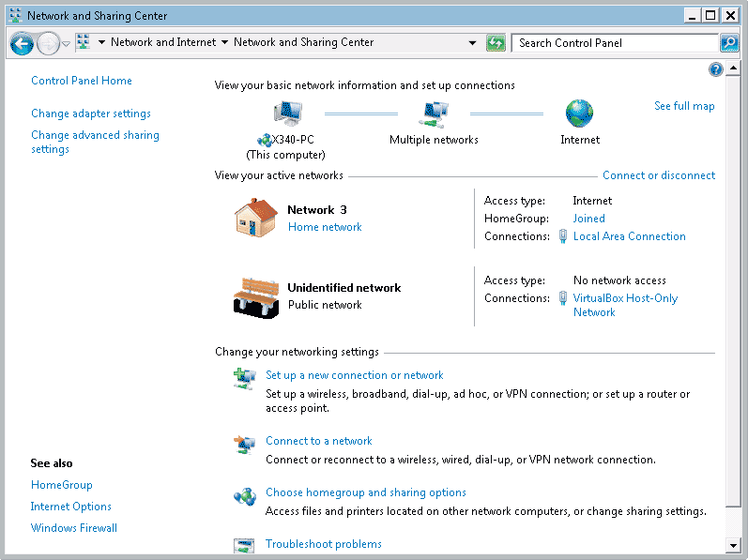This screenshot has height=560, width=748.
Task: Open the Network and Internet breadcrumb arrow
Action: click(224, 42)
